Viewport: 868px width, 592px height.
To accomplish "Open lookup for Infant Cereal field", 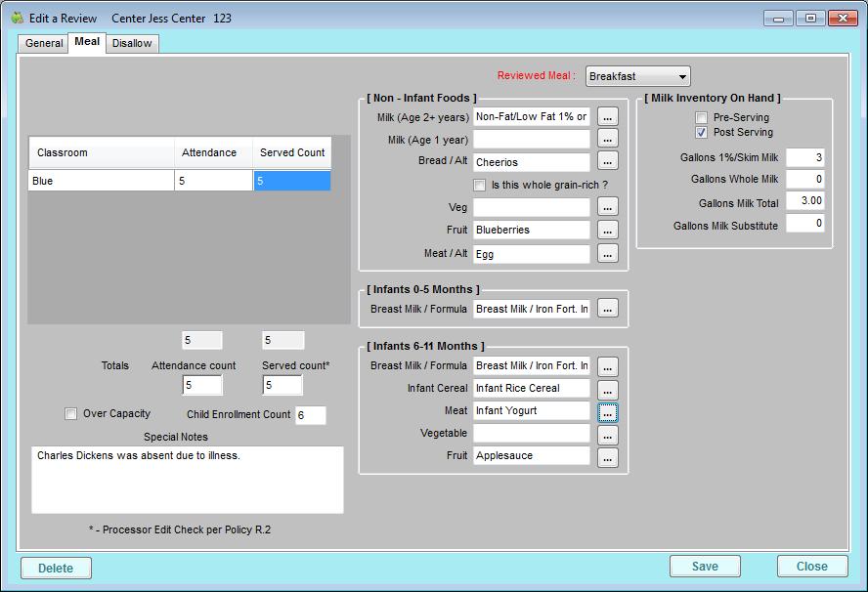I will (607, 390).
